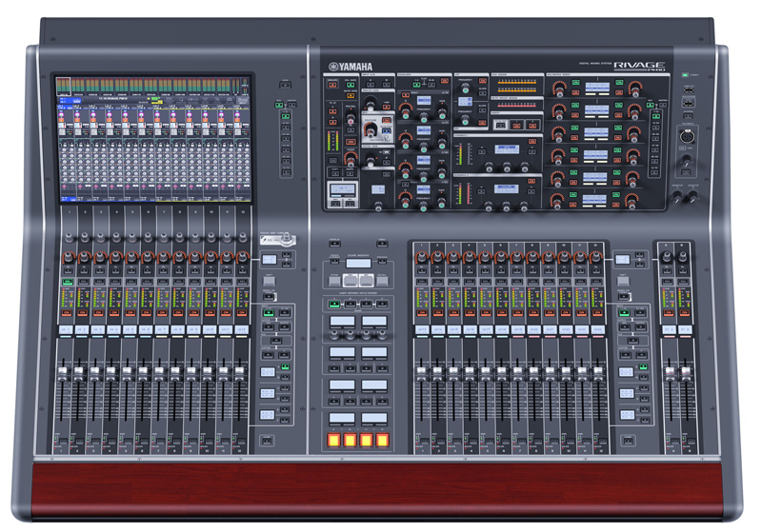This screenshot has width=762, height=532.
Task: Grab the ch 8 fader cap
Action: click(175, 373)
